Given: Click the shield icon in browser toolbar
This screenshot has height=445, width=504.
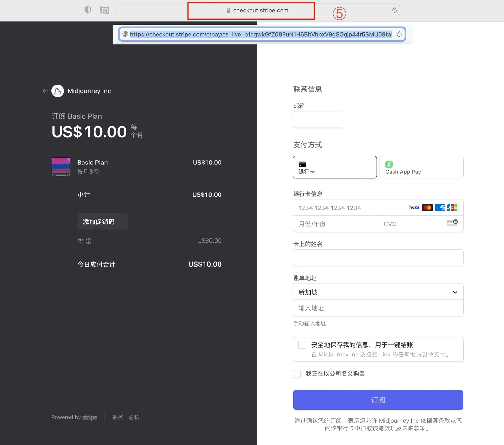Looking at the screenshot, I should pos(87,10).
